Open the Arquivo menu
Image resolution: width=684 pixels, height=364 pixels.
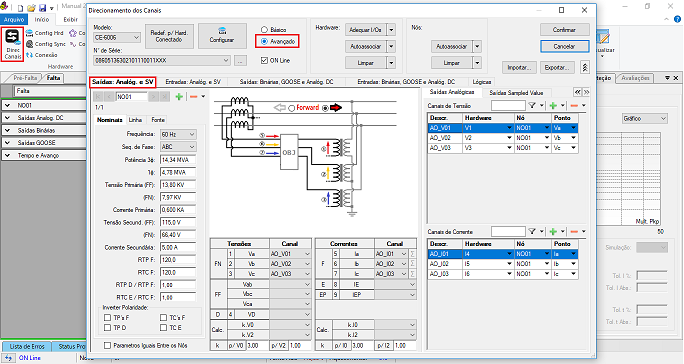[x=14, y=19]
